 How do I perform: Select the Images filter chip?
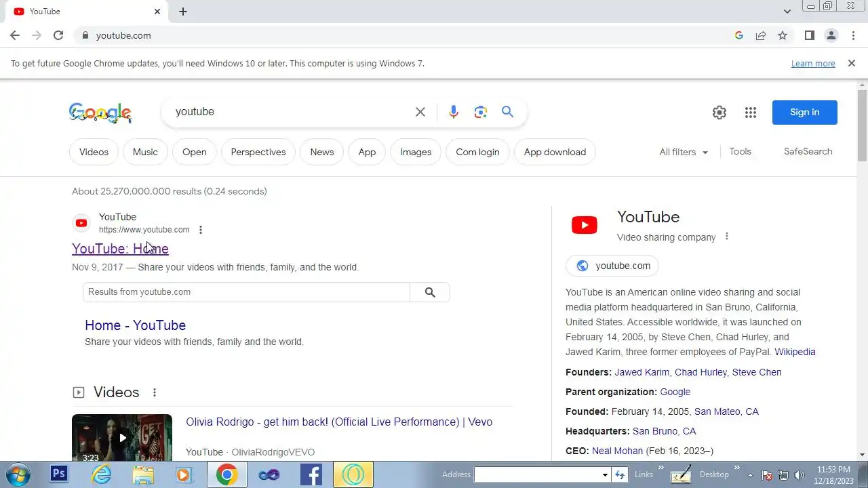click(416, 152)
